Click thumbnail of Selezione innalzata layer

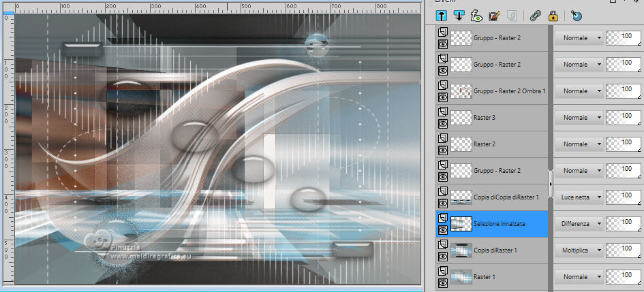tap(461, 224)
